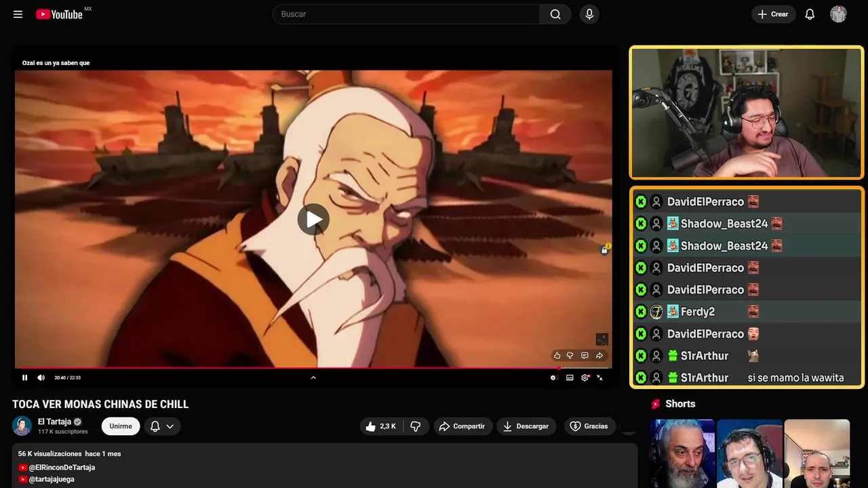Screen dimensions: 868x488
Task: Click the Gracias button
Action: pos(589,426)
